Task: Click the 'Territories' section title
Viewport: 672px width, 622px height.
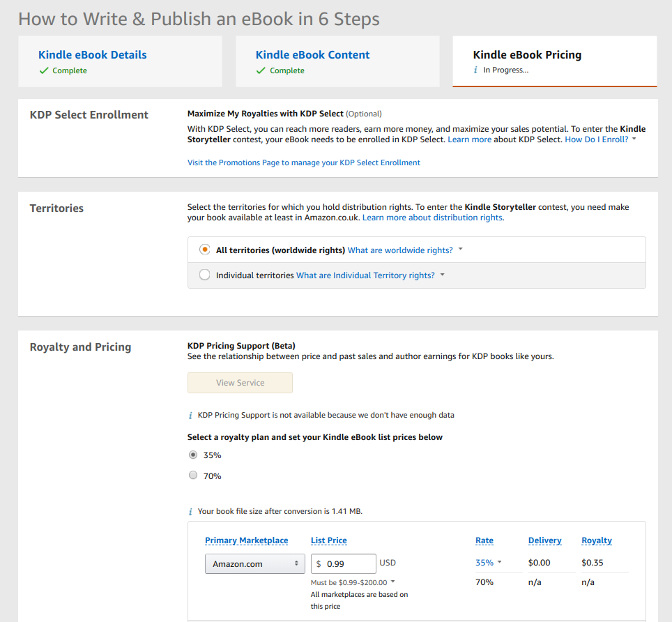Action: [56, 208]
